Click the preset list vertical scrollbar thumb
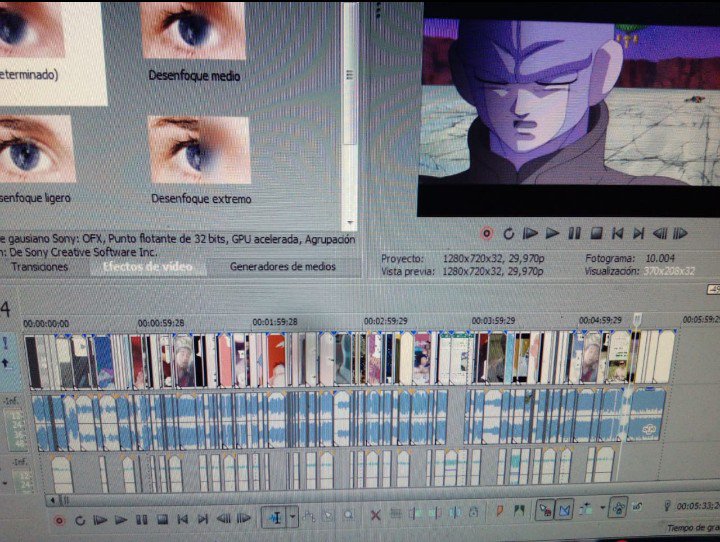720x542 pixels. [350, 74]
